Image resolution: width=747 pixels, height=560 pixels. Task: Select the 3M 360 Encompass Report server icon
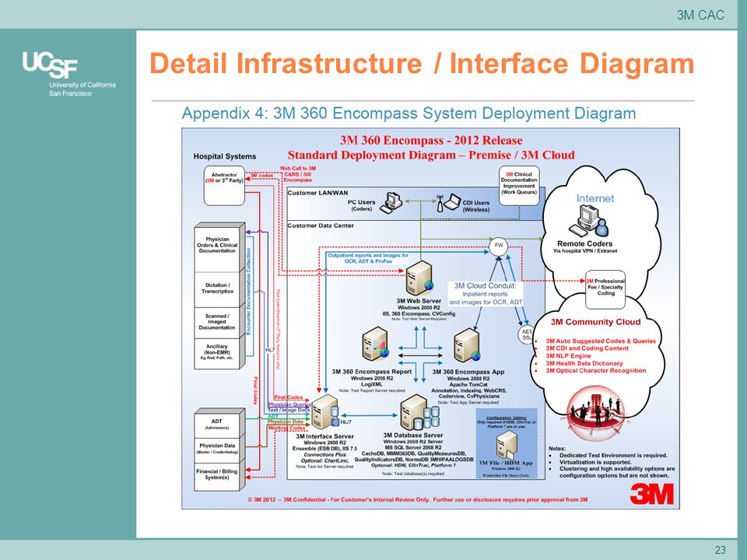pos(375,344)
